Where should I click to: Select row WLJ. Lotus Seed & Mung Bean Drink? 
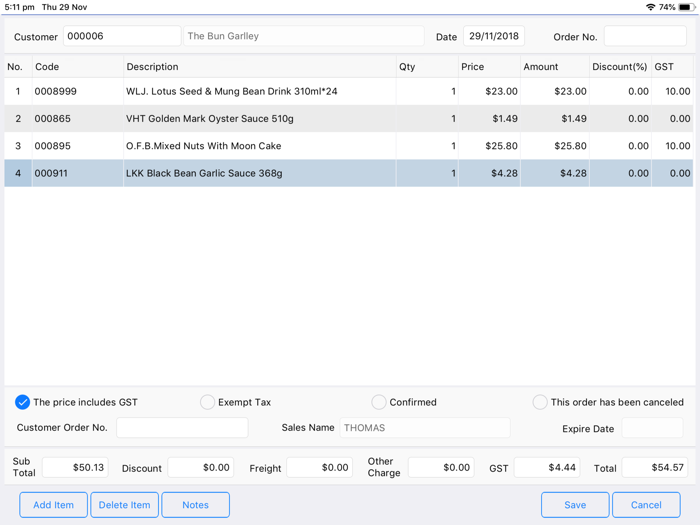click(x=231, y=92)
